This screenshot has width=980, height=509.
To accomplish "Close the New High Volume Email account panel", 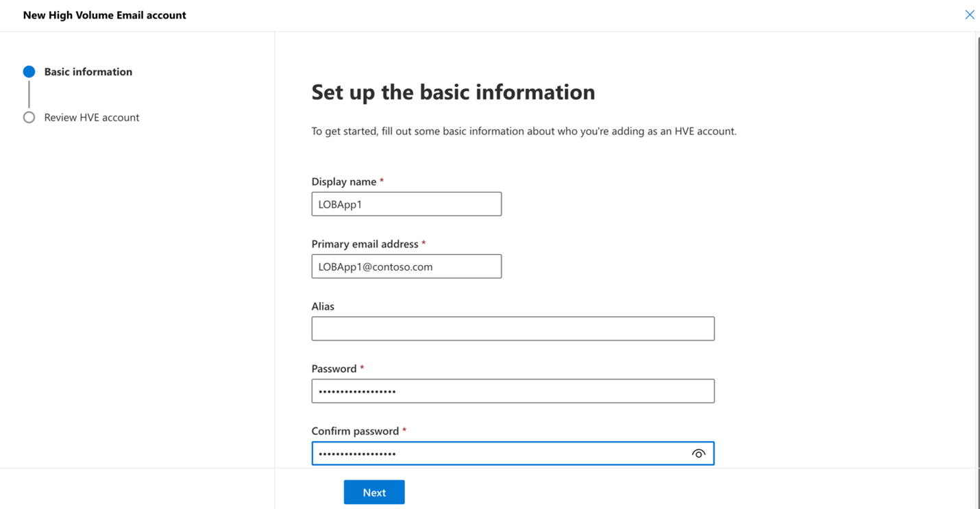I will point(969,14).
